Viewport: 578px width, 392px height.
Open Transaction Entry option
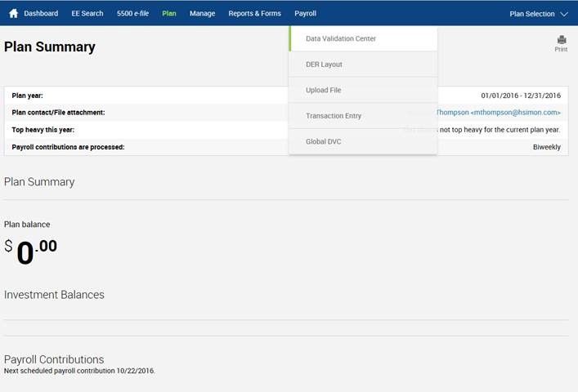click(334, 116)
